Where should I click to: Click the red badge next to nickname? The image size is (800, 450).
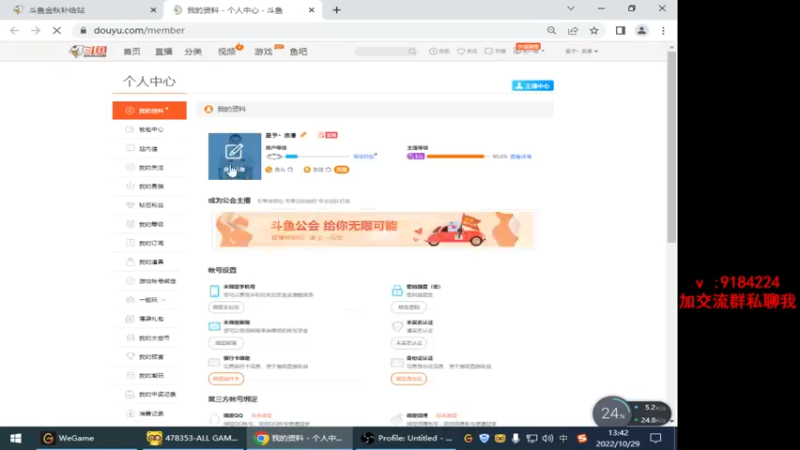(x=328, y=135)
